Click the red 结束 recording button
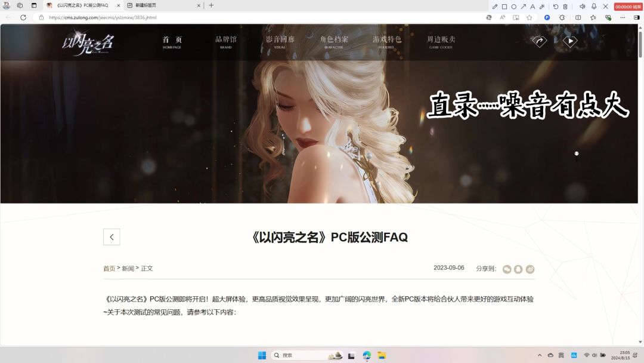644x363 pixels. tap(628, 7)
